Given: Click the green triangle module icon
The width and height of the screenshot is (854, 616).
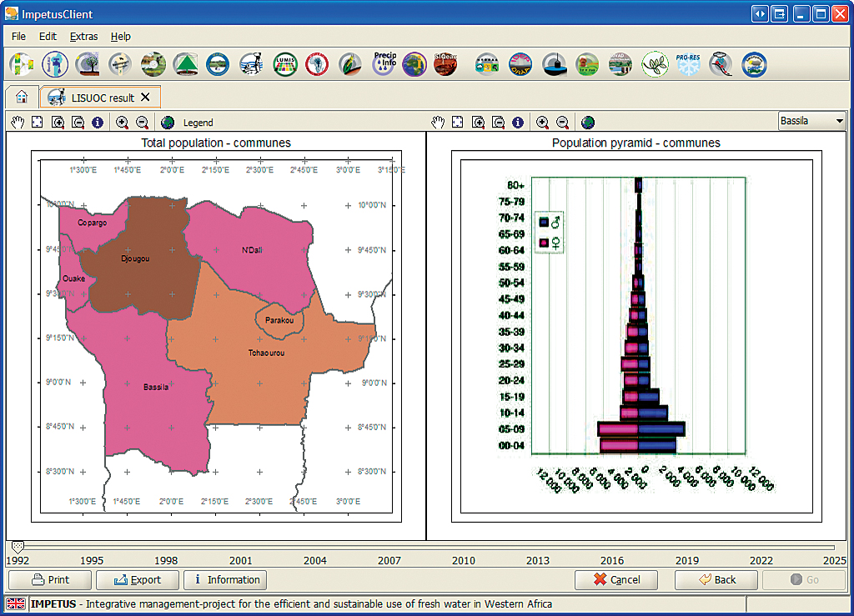Looking at the screenshot, I should tap(186, 64).
